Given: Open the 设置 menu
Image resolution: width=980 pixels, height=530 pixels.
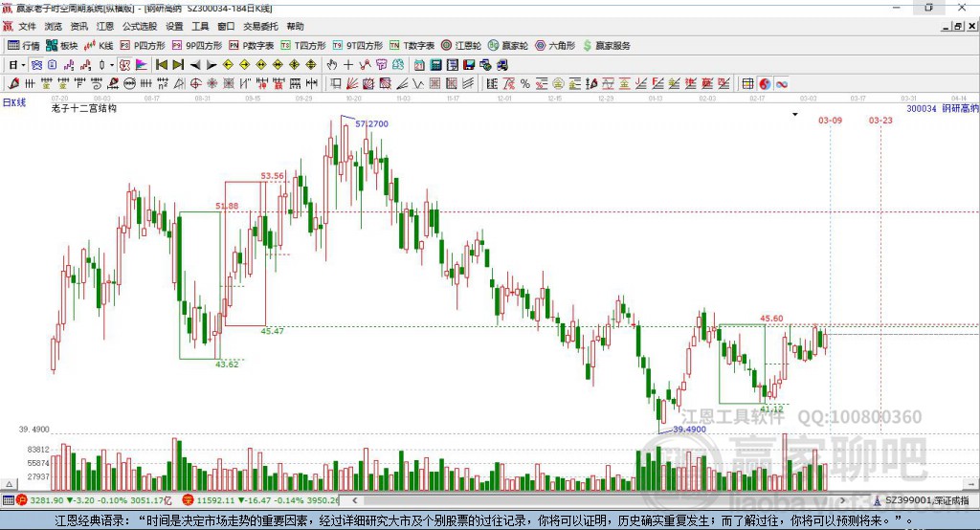Looking at the screenshot, I should (174, 26).
